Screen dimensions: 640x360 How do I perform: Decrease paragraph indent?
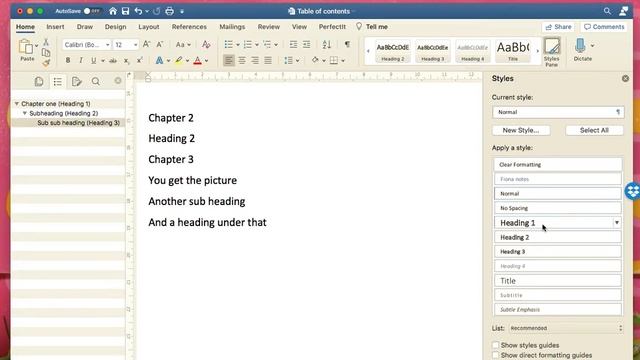click(x=293, y=44)
